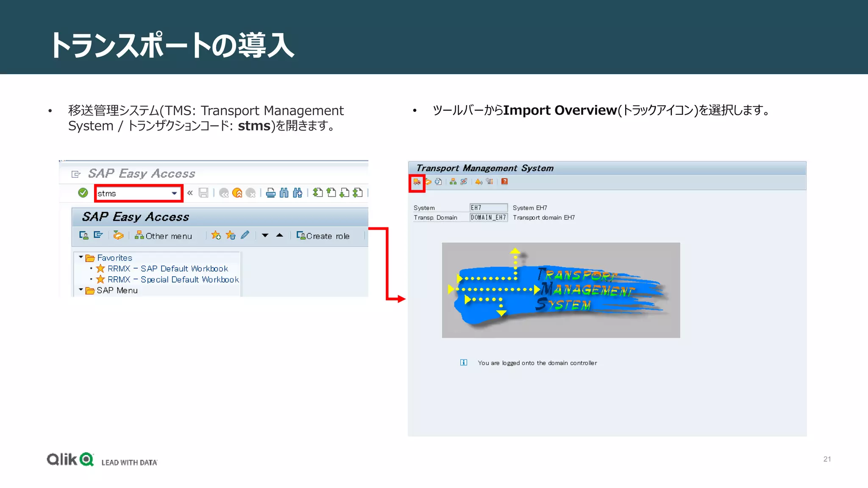This screenshot has width=868, height=488.
Task: Click the Last Page icon
Action: point(358,193)
